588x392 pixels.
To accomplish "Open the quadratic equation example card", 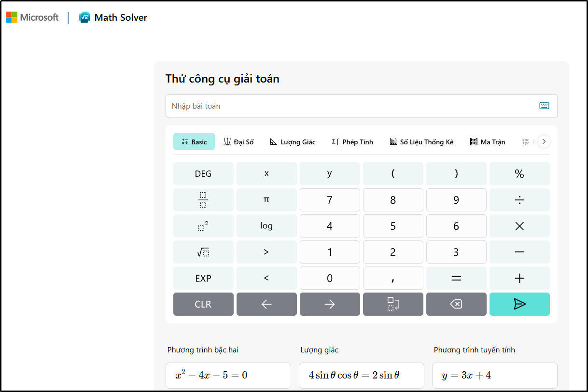I will (x=228, y=375).
